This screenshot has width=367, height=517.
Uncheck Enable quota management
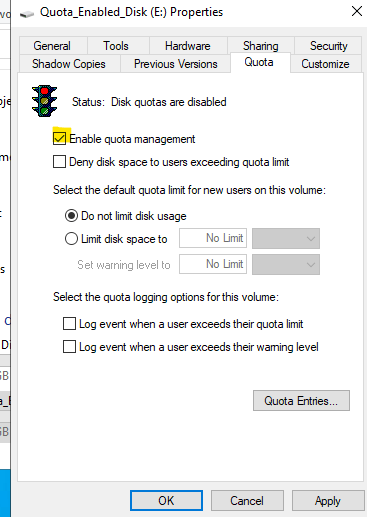pos(59,138)
